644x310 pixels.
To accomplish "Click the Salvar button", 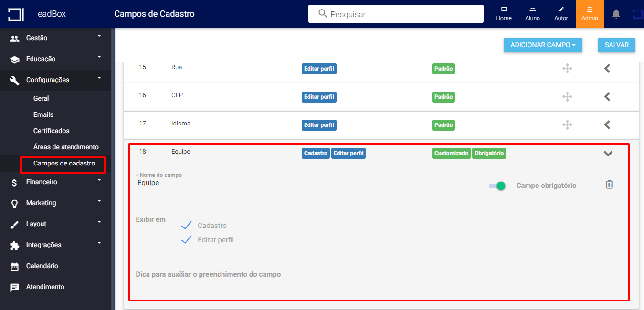I will click(x=617, y=45).
